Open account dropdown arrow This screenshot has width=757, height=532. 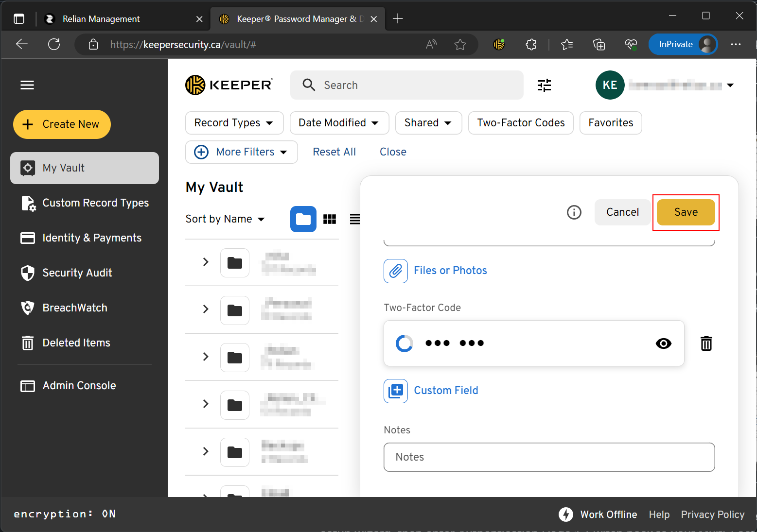point(730,86)
